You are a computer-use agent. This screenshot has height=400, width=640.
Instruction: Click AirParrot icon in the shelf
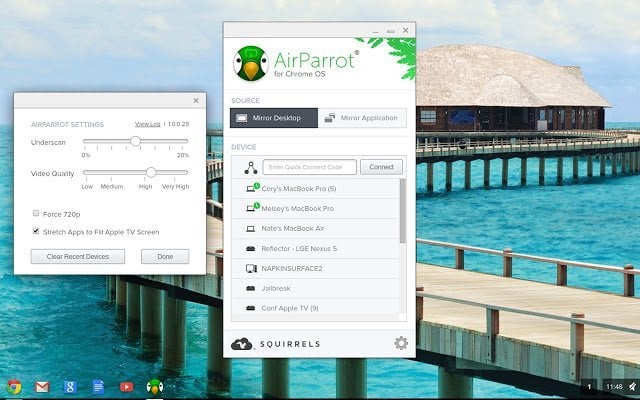[155, 386]
